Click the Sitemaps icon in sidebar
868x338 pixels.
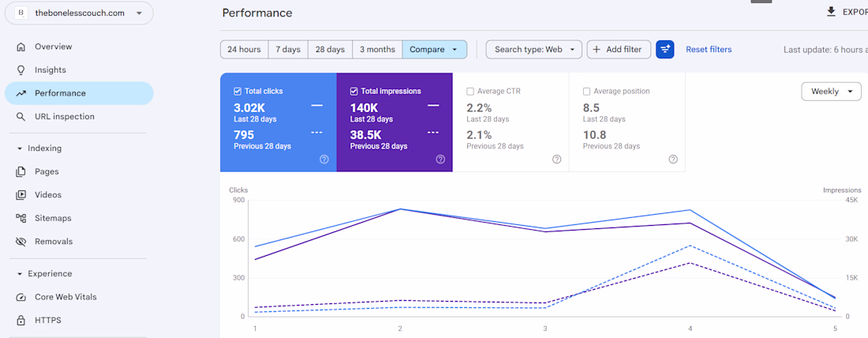(21, 218)
